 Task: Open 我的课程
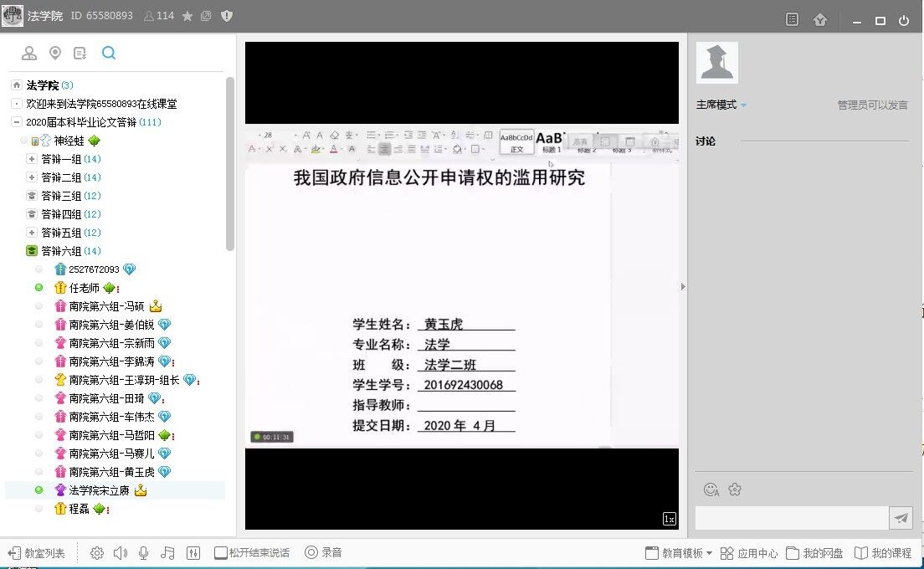coord(883,553)
